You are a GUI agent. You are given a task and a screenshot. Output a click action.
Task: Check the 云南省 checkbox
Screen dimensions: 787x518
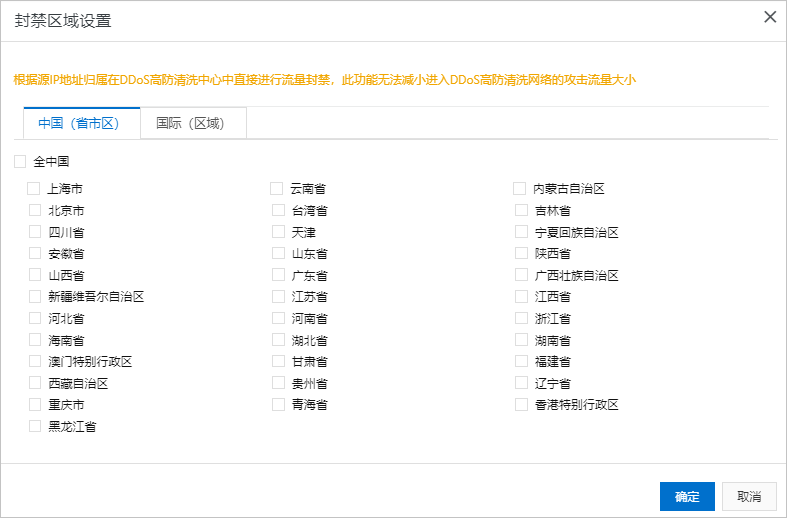tap(277, 188)
